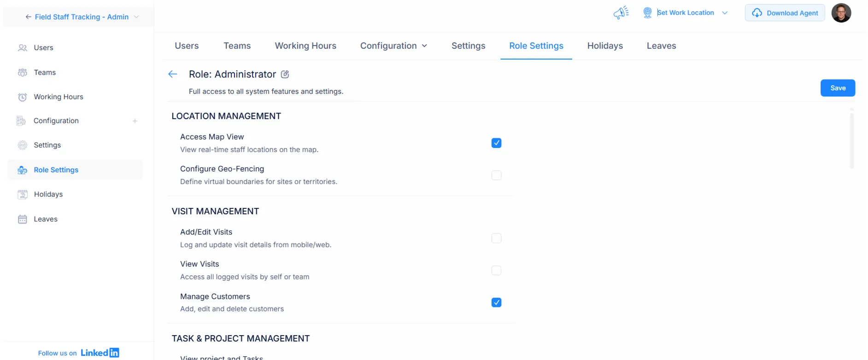Expand Field Staff Tracking - Admin dropdown
The height and width of the screenshot is (360, 868).
click(136, 17)
